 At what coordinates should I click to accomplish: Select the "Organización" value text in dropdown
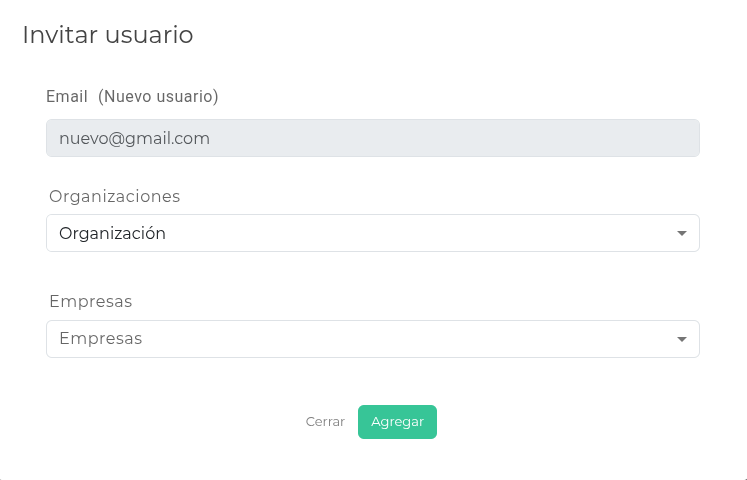[112, 234]
